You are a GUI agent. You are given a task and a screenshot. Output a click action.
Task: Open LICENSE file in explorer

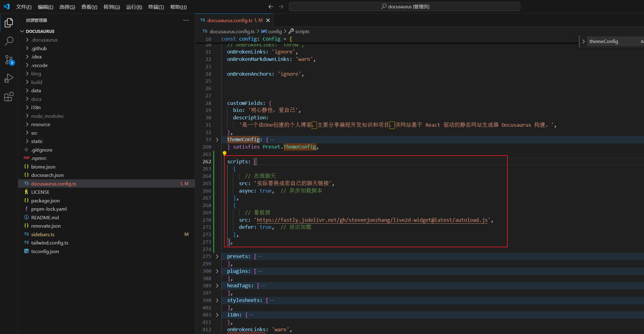[x=106, y=192]
